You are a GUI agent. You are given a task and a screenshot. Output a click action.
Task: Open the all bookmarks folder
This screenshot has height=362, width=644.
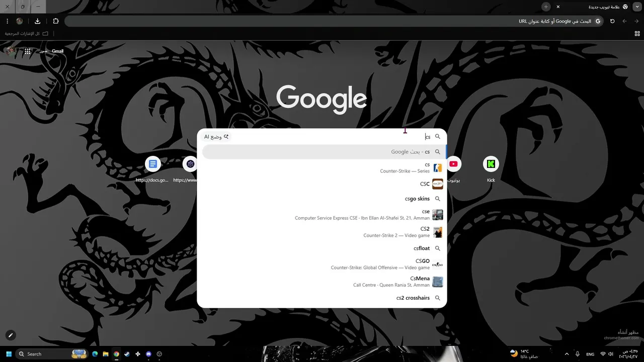[27, 34]
